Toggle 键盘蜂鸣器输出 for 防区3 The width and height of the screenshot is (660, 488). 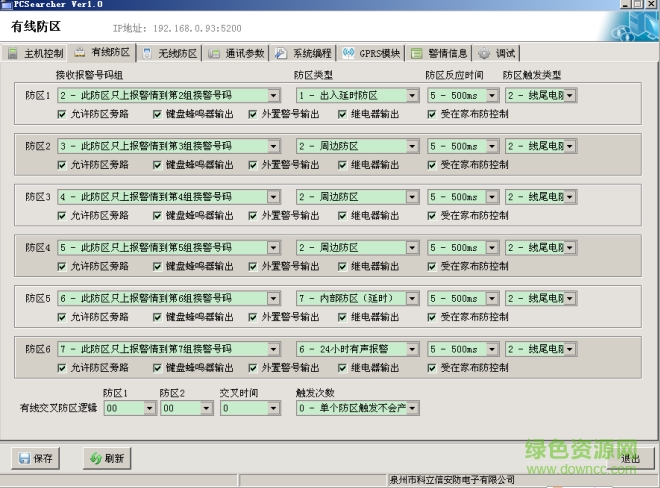[157, 215]
